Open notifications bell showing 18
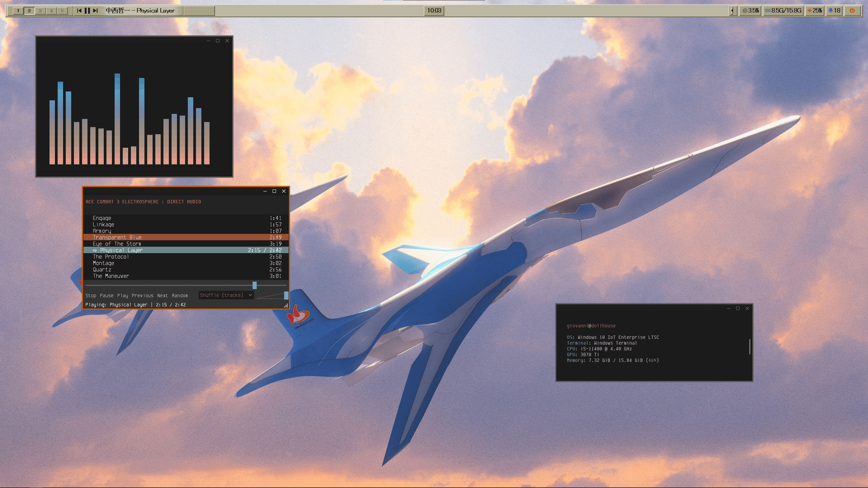 834,11
